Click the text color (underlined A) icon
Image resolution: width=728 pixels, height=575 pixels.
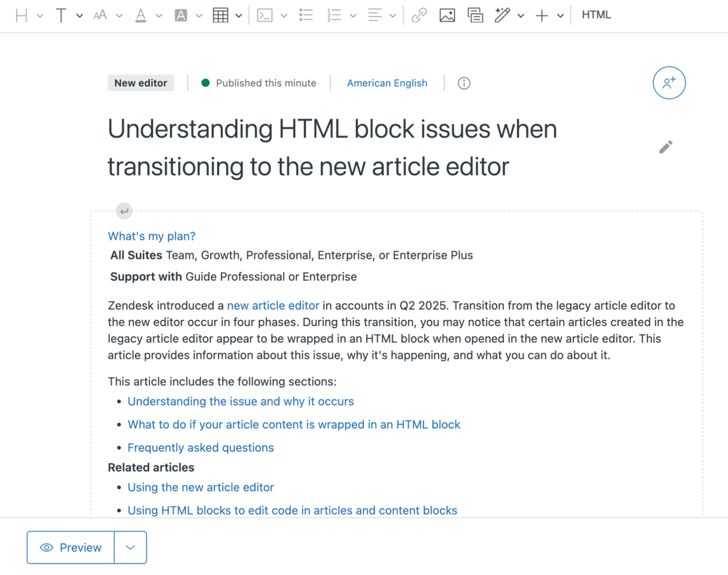(140, 15)
